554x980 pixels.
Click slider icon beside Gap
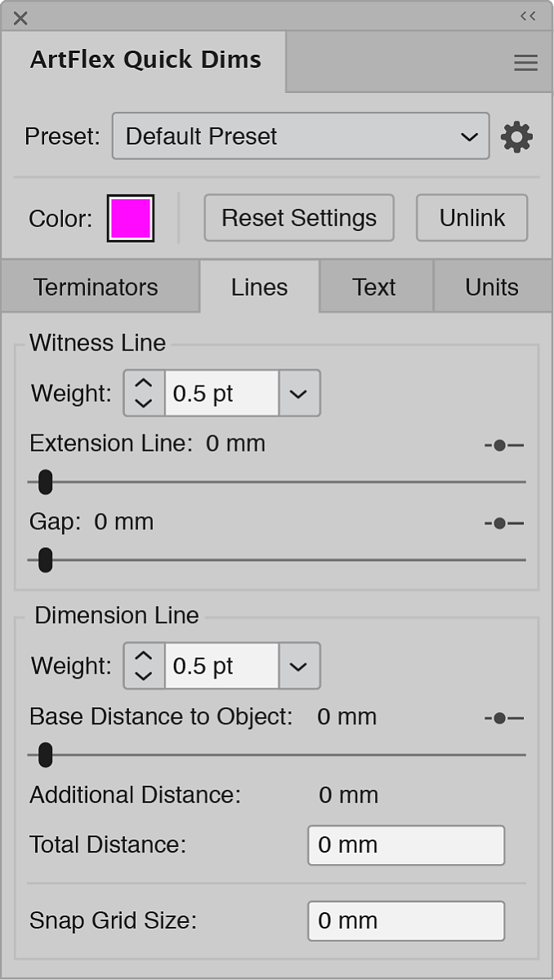pos(503,523)
